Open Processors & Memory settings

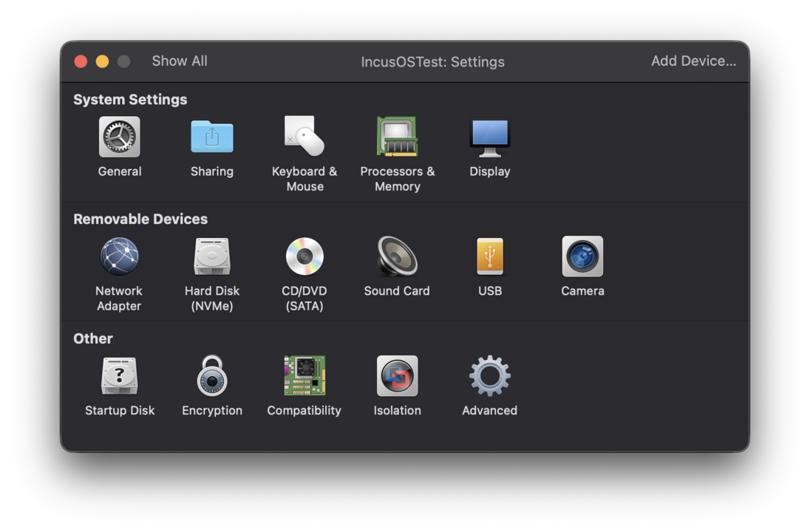click(397, 137)
